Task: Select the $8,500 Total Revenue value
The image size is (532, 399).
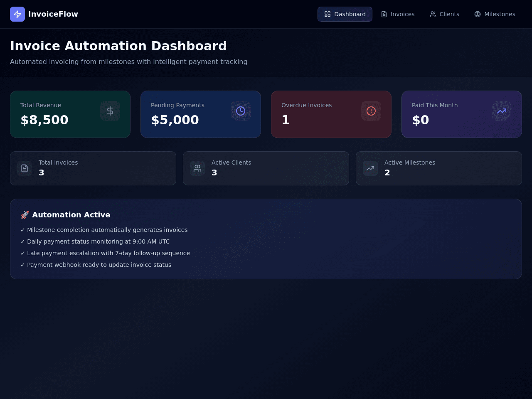Action: point(44,120)
